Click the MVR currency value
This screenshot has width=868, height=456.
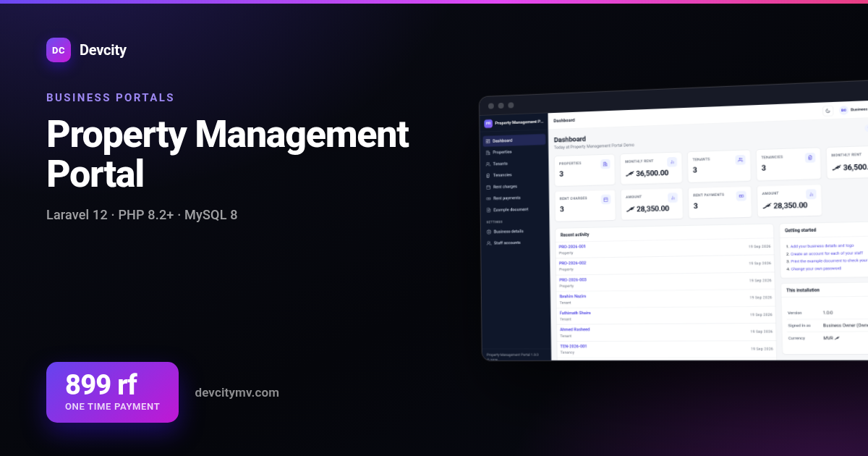(831, 338)
